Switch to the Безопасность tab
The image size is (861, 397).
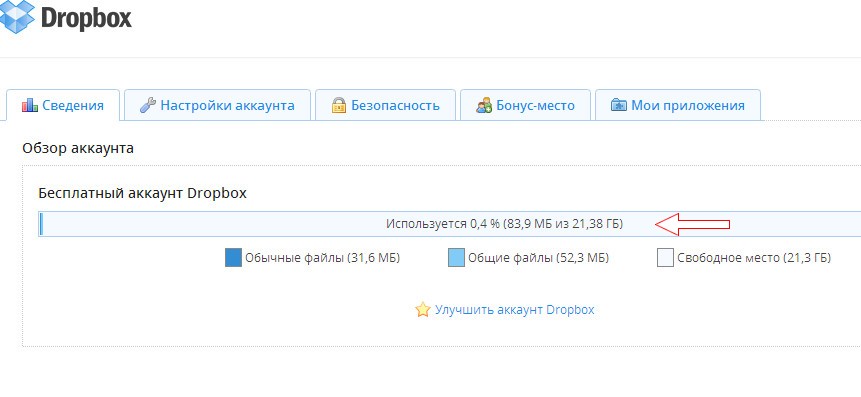(x=385, y=105)
